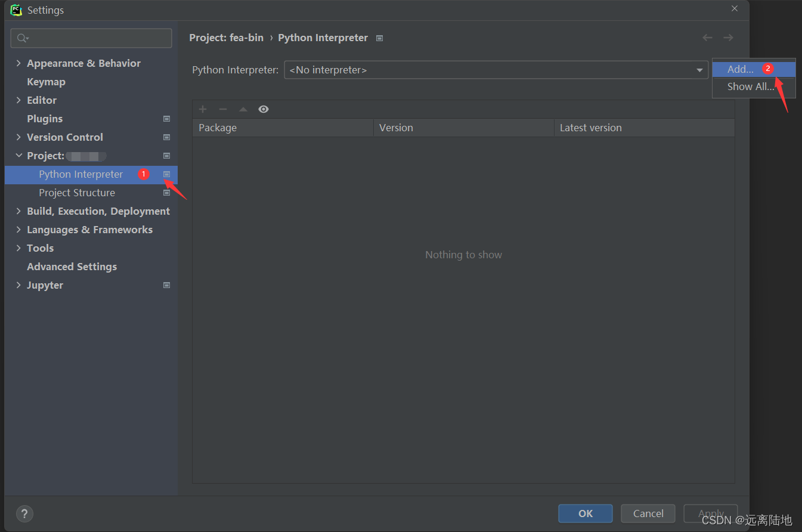Open Jupyter settings
Image resolution: width=802 pixels, height=532 pixels.
point(45,285)
